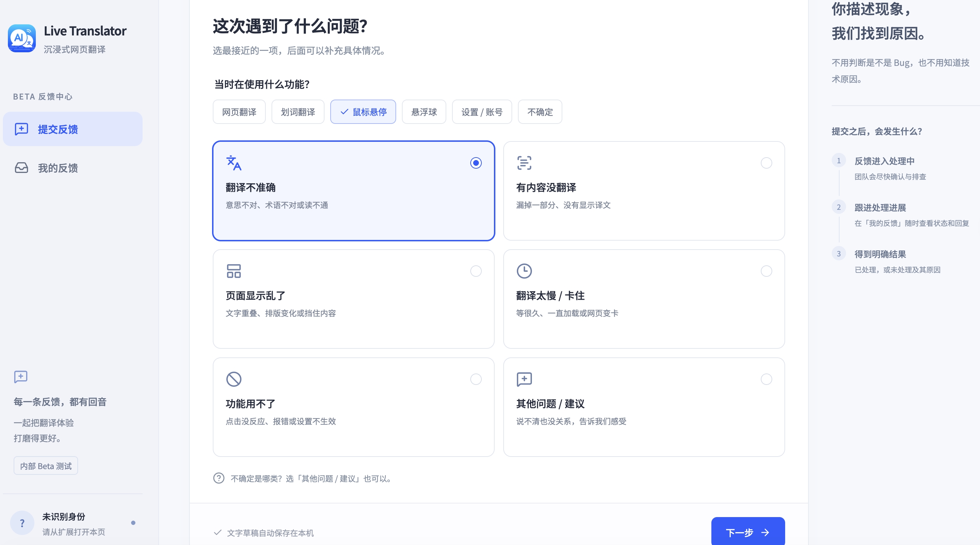This screenshot has width=980, height=545.
Task: Select radio button for 翻译太慢 / 卡住
Action: [x=766, y=271]
